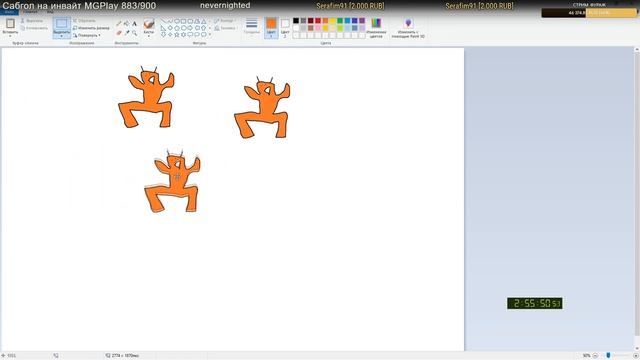Image resolution: width=640 pixels, height=360 pixels.
Task: Select Color 1 (Цвет 1) orange box
Action: 271,28
